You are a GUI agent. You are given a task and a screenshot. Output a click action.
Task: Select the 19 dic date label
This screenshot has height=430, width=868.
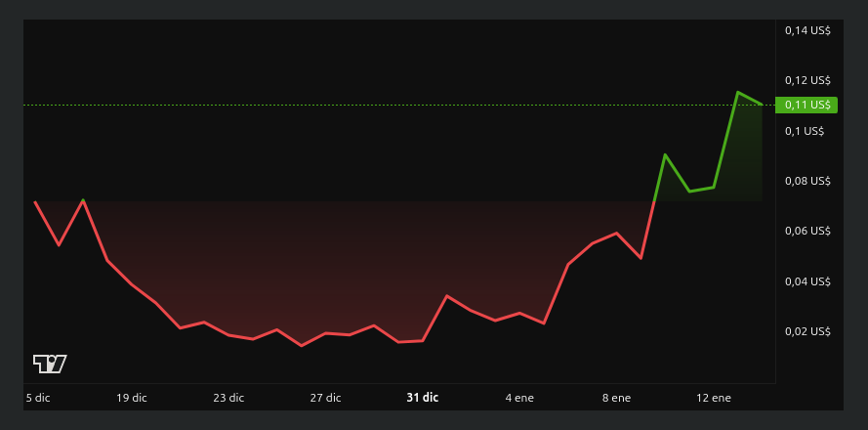click(x=132, y=398)
